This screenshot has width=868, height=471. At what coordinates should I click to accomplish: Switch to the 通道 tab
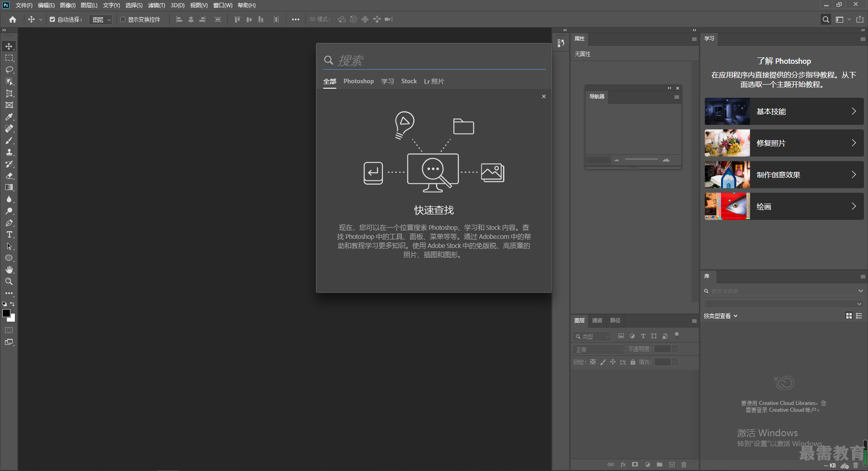(x=597, y=320)
